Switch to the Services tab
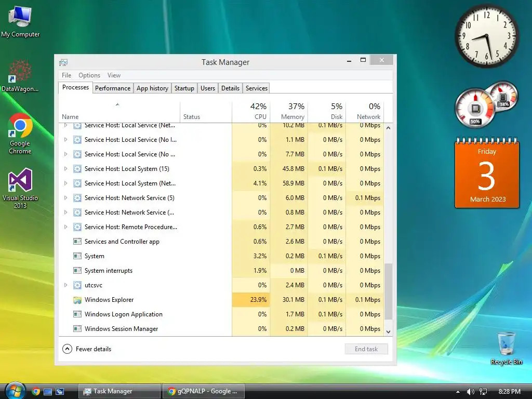Screen dimensions: 532x399 click(x=257, y=88)
